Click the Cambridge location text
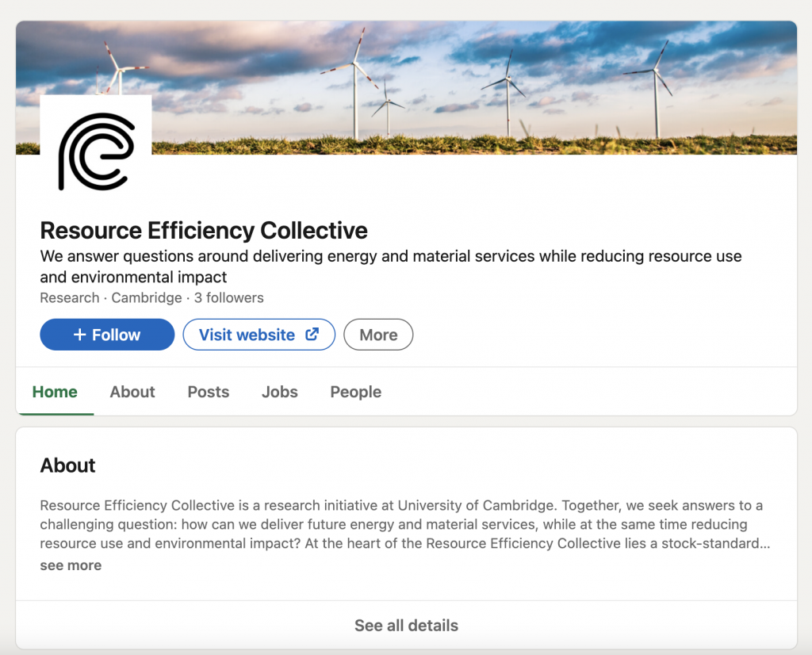This screenshot has height=655, width=812. (x=147, y=297)
